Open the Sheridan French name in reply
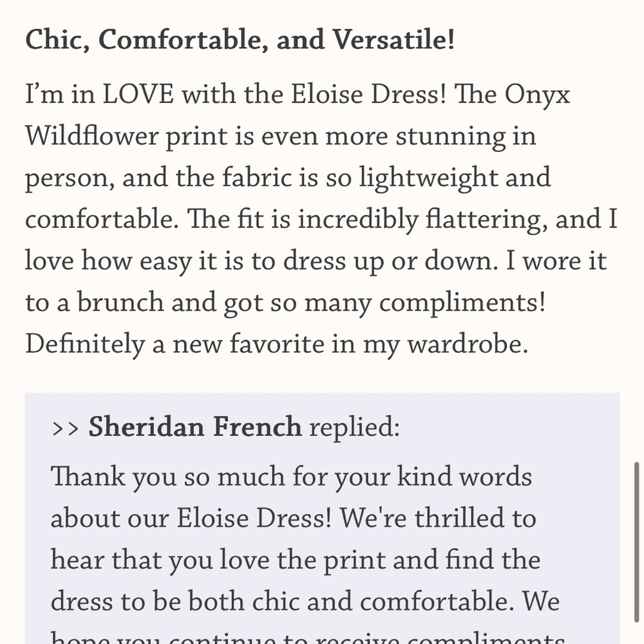 pos(195,426)
